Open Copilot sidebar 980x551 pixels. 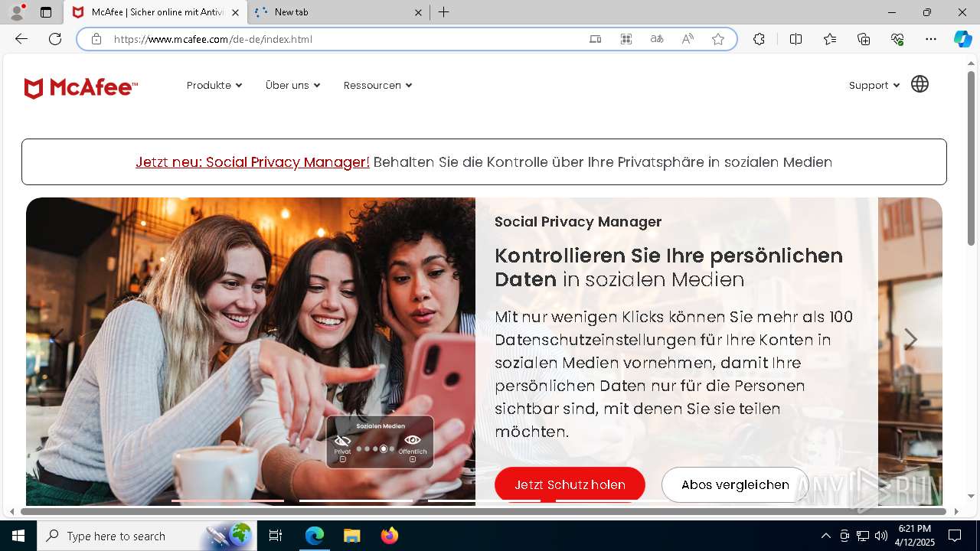pos(962,39)
